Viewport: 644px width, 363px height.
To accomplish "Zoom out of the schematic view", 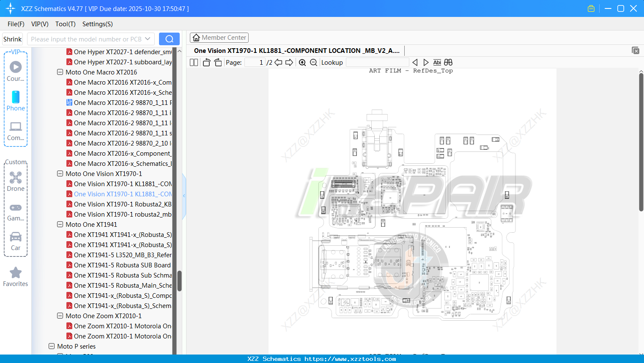I will [313, 62].
